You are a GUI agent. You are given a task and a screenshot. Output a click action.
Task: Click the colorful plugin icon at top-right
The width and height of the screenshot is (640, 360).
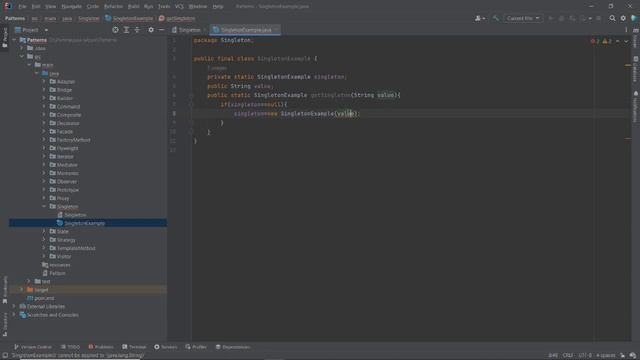click(634, 18)
